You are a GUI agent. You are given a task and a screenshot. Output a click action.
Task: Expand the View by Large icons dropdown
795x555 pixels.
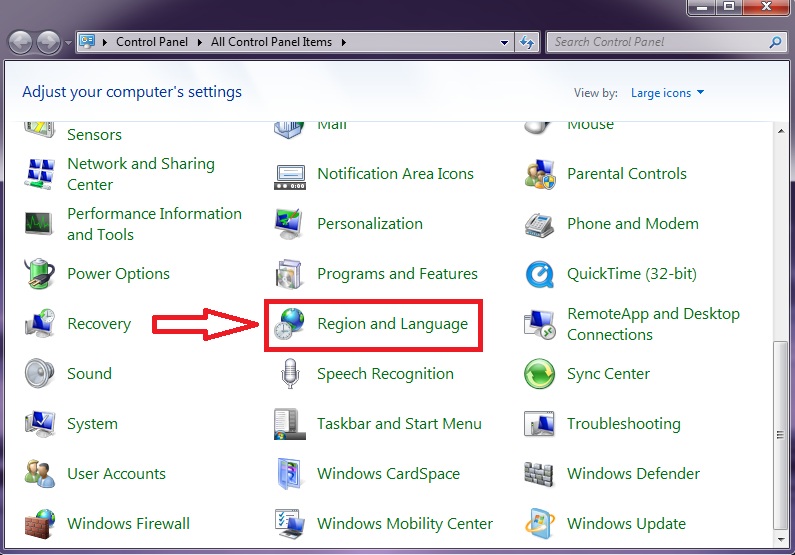point(667,93)
